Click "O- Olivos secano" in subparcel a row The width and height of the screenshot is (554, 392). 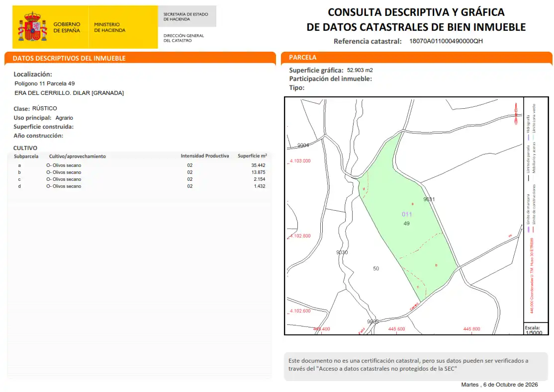[64, 165]
